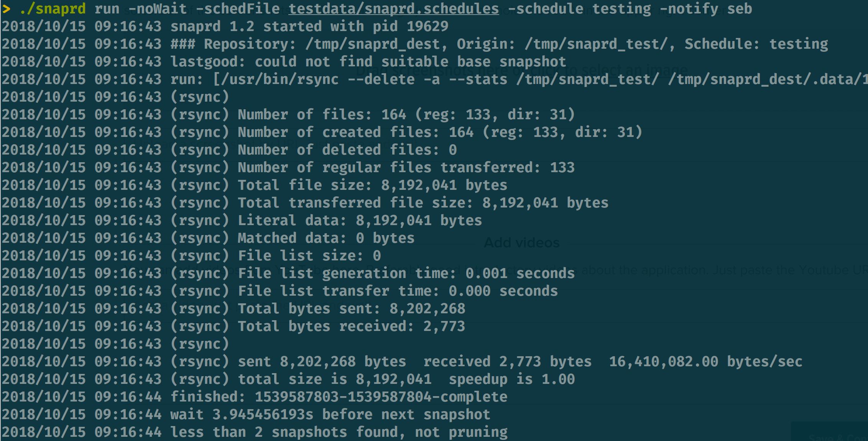Click the 'Literal data: 8,192,041 bytes' line

360,220
